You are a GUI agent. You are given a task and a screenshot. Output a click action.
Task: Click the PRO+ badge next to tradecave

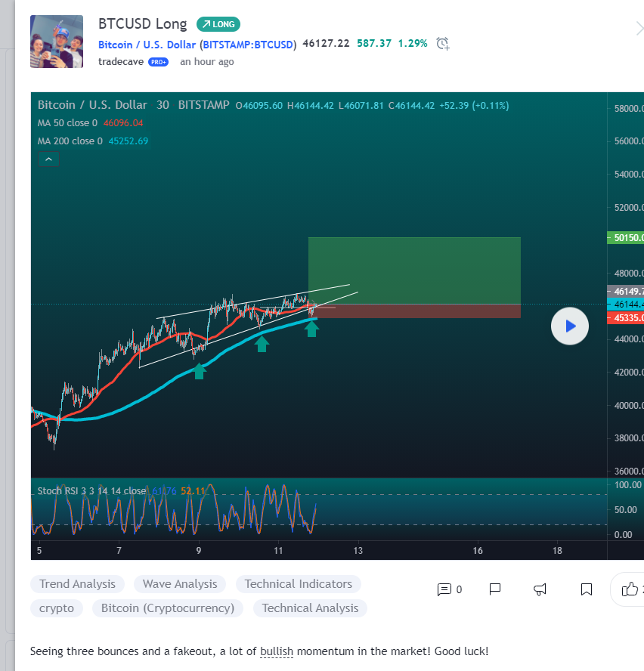pos(158,62)
